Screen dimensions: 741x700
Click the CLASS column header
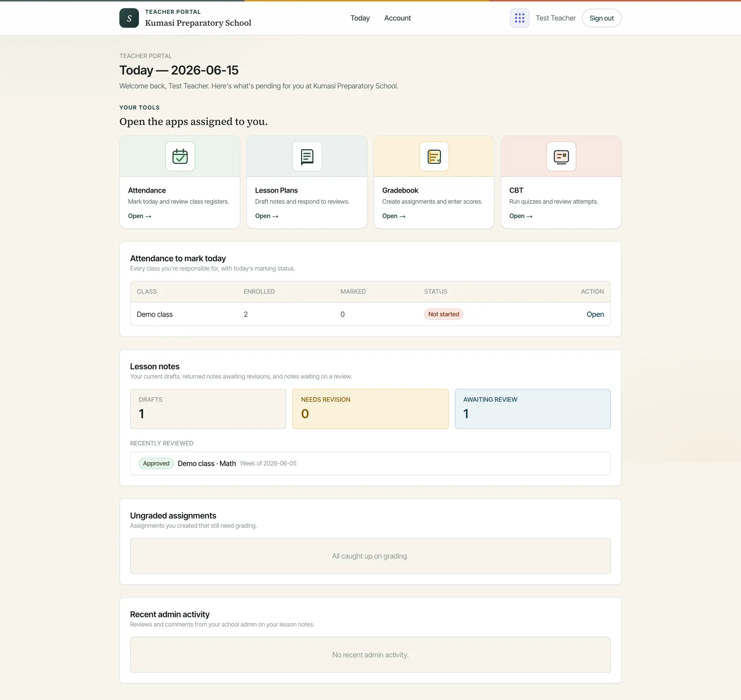pyautogui.click(x=147, y=292)
